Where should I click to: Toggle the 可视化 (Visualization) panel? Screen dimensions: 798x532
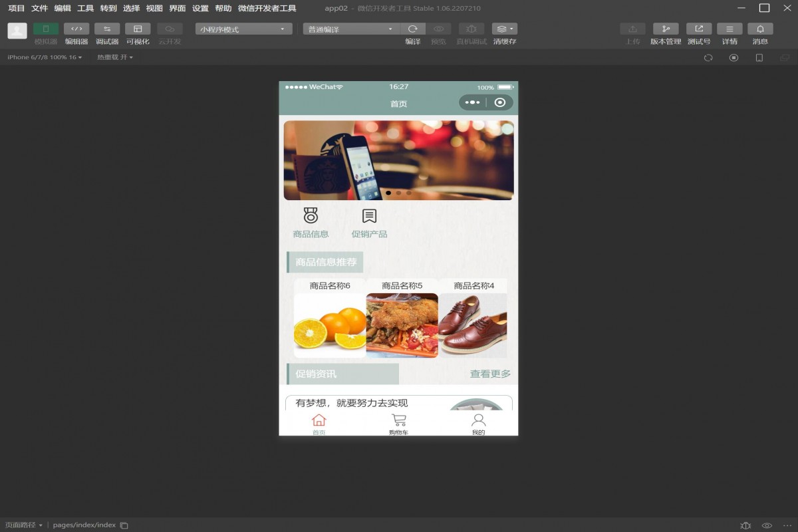click(138, 29)
